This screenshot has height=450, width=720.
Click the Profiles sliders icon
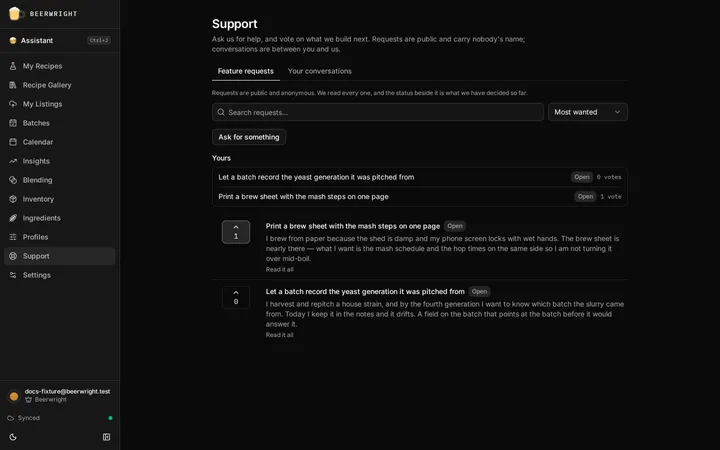(x=13, y=237)
